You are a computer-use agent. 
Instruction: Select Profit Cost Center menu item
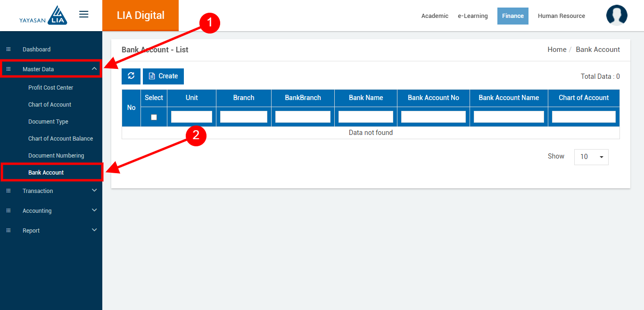(x=51, y=88)
